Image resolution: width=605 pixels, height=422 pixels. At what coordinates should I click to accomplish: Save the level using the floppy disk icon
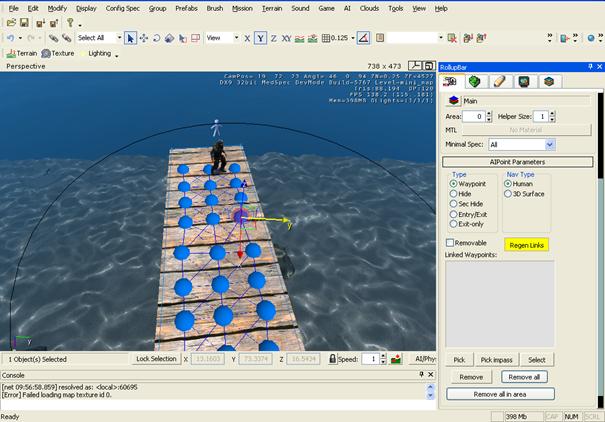[x=24, y=23]
